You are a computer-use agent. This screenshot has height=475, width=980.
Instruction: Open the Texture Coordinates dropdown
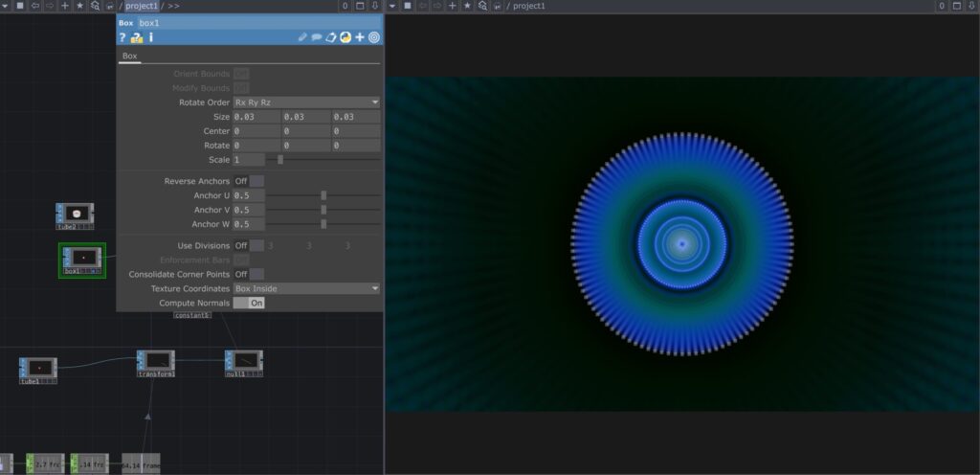[306, 288]
